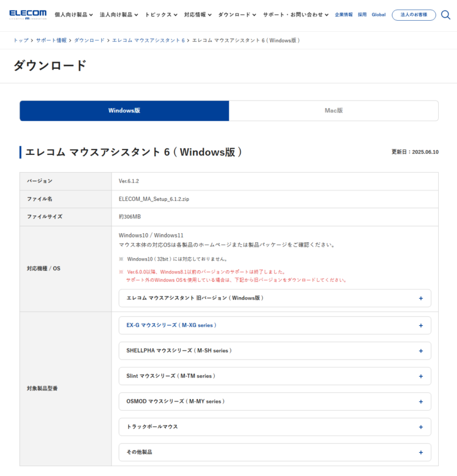Open the サポート・お問い合わせ menu
Viewport: 457px width, 476px height.
tap(296, 15)
